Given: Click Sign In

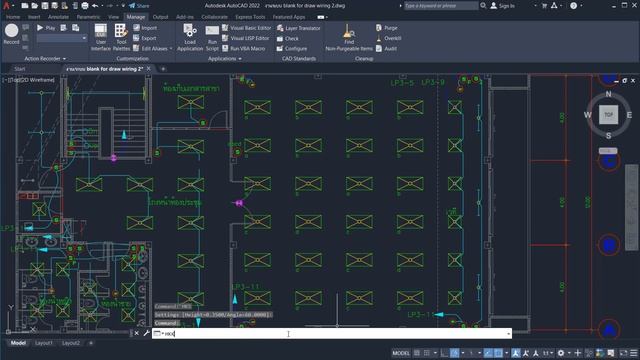Looking at the screenshot, I should tap(502, 6).
